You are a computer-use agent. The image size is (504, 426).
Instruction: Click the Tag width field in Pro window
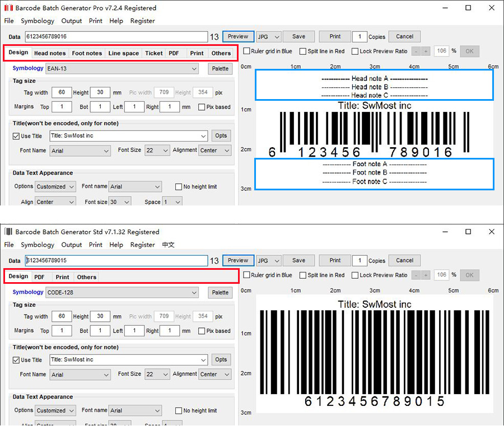(62, 92)
